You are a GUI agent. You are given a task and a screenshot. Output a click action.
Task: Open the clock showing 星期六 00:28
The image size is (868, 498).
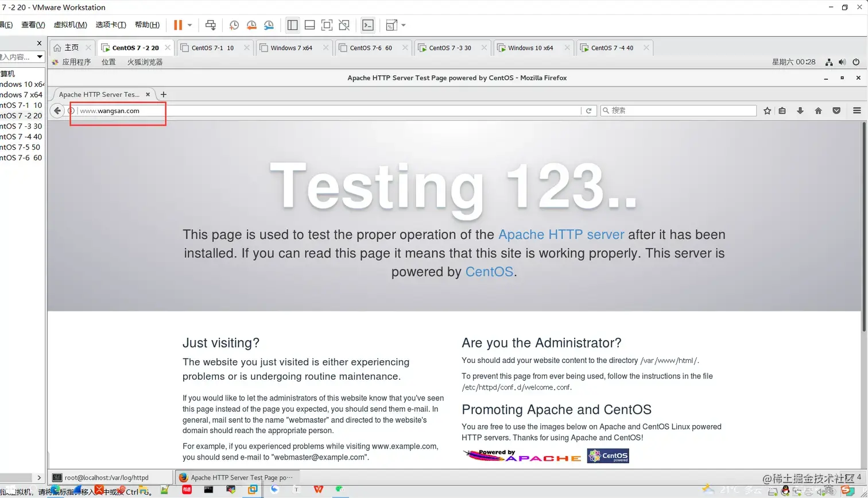click(793, 62)
